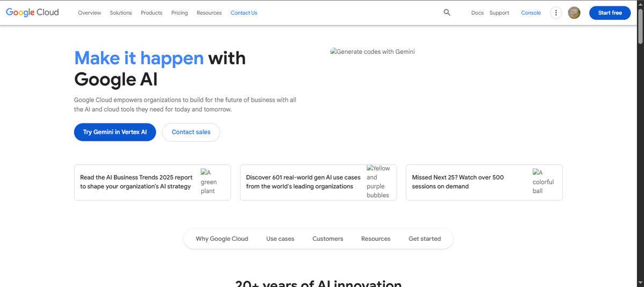
Task: Select the Customers tab
Action: (x=327, y=239)
